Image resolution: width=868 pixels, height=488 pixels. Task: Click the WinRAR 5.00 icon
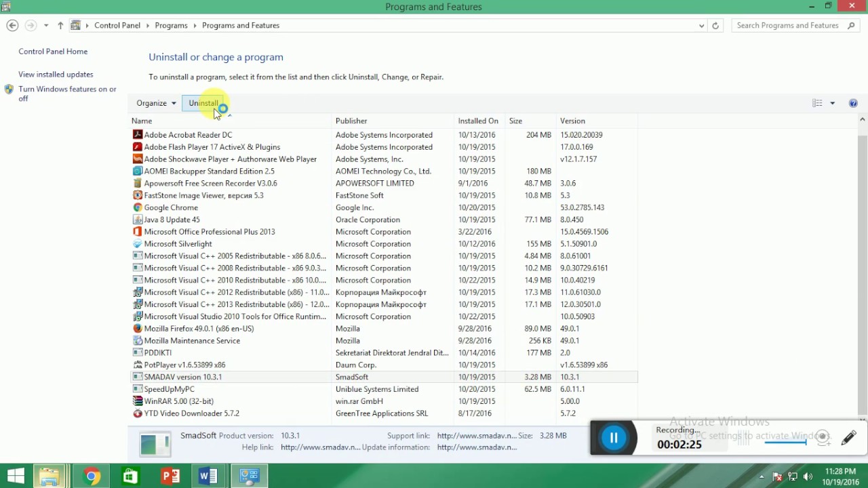click(138, 401)
